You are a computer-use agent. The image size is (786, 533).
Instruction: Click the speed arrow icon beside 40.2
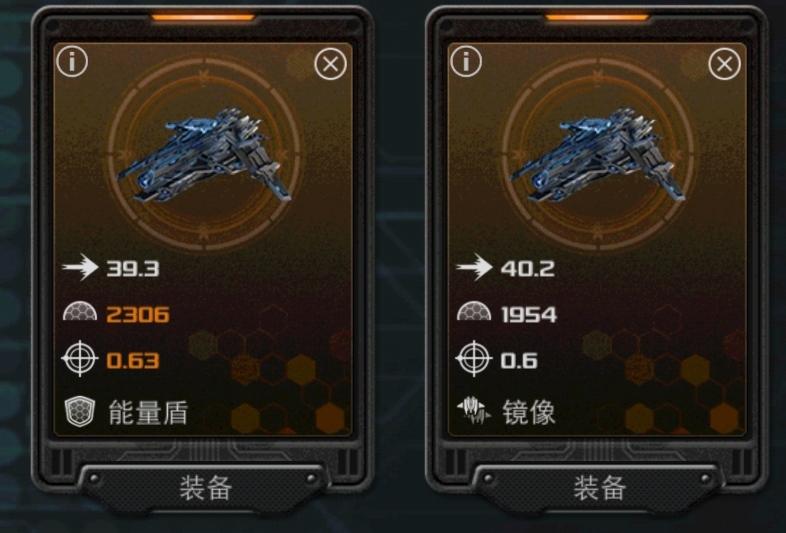(x=474, y=267)
